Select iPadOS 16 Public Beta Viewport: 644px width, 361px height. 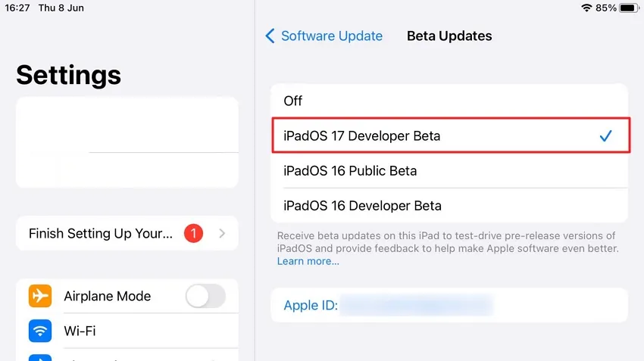(350, 171)
